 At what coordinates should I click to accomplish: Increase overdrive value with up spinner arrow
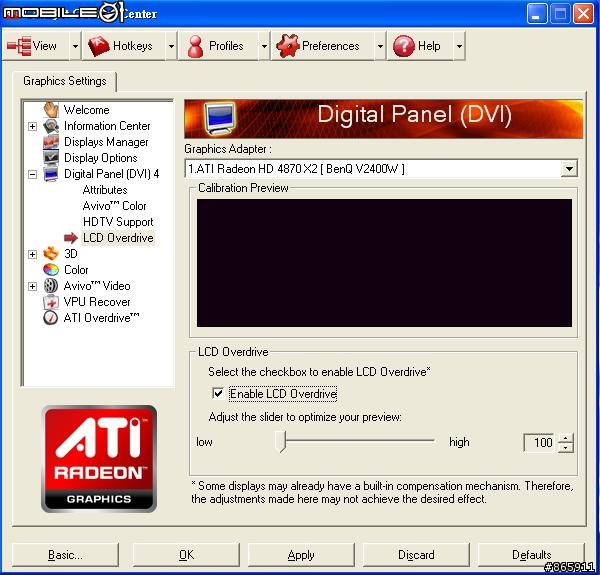click(566, 438)
